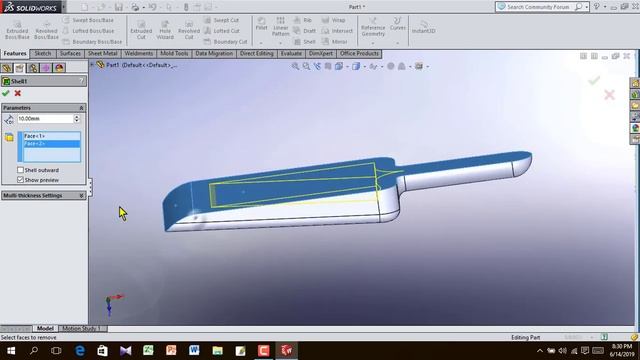Click the Revolved Boss/Base tool
Image resolution: width=640 pixels, height=360 pixels.
coord(46,30)
